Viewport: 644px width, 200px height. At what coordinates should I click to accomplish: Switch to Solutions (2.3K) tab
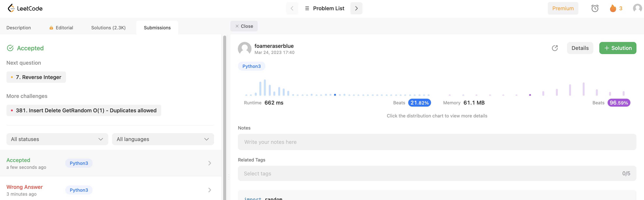point(108,28)
